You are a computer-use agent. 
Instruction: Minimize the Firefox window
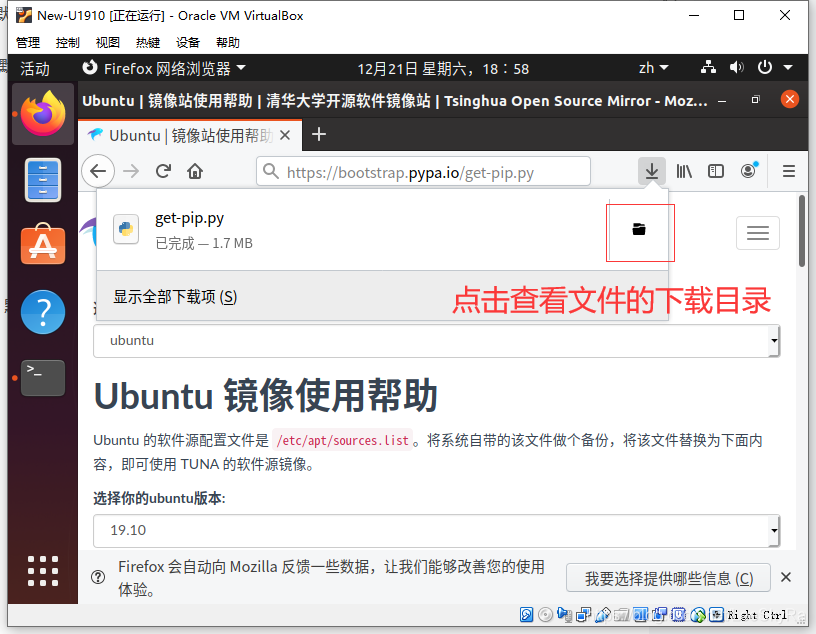tap(722, 100)
